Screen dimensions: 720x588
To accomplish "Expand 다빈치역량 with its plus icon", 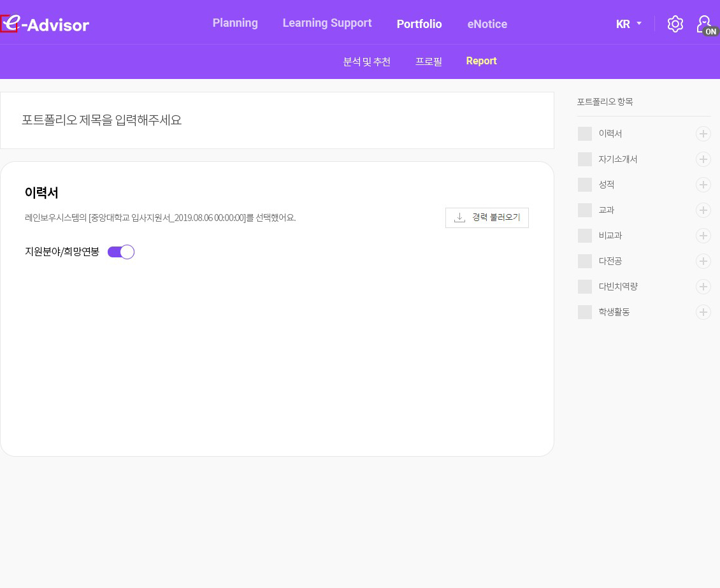I will [703, 287].
